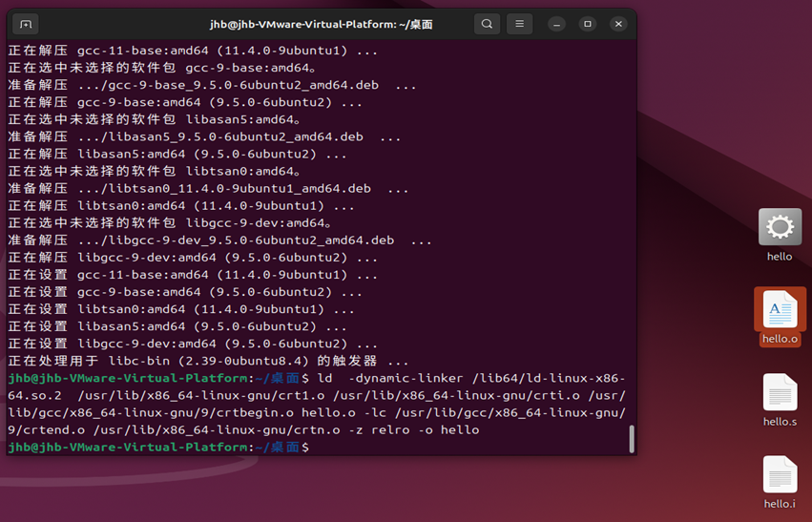Close the terminal window
Image resolution: width=812 pixels, height=522 pixels.
618,24
